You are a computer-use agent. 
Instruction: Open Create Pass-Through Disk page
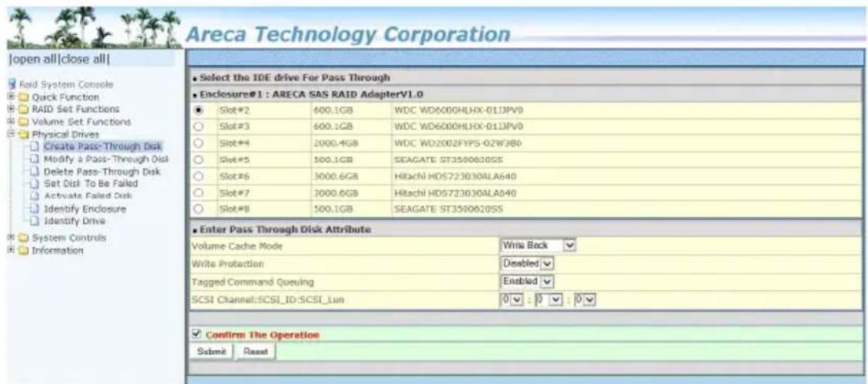pyautogui.click(x=102, y=146)
